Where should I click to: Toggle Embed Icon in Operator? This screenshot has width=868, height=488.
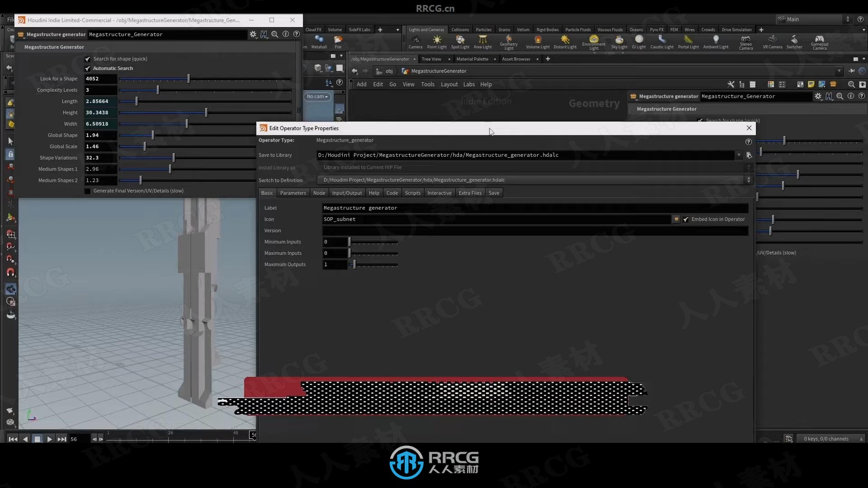(x=686, y=219)
